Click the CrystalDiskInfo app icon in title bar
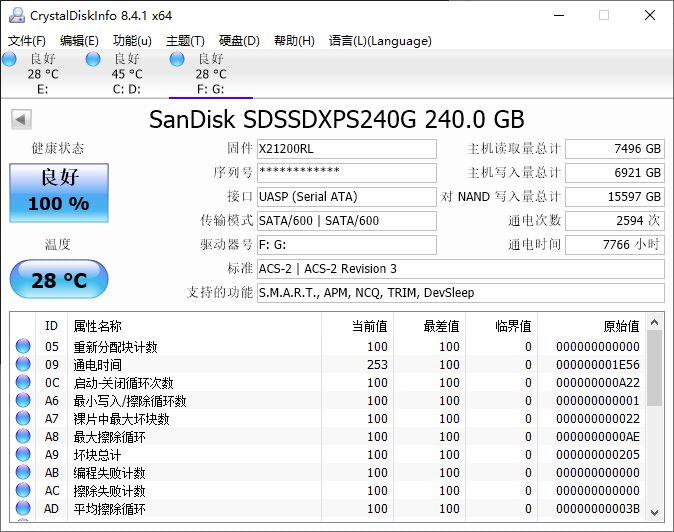The height and width of the screenshot is (532, 674). pyautogui.click(x=17, y=15)
